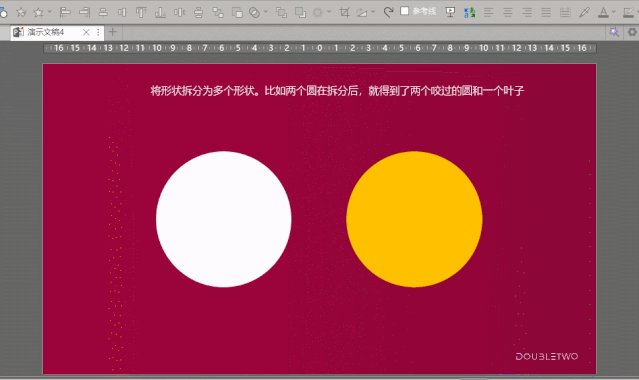Click the redo arrow icon
This screenshot has height=380, width=639.
click(388, 12)
